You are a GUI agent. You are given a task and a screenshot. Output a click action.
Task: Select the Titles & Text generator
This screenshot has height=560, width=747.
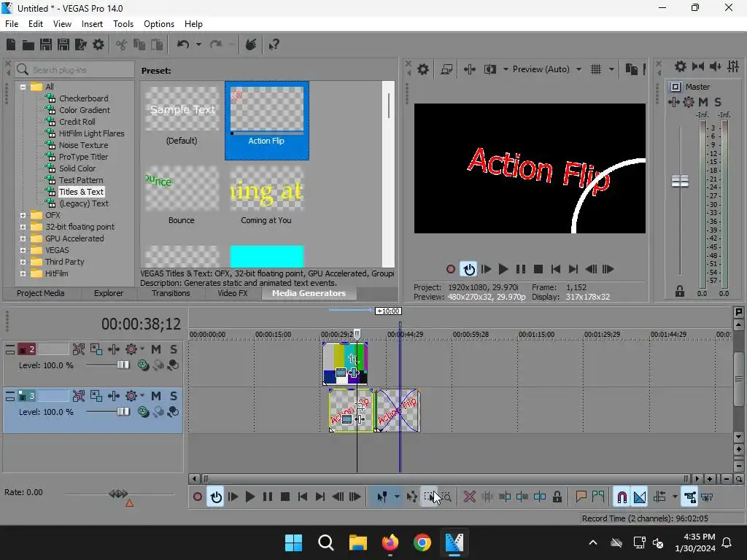click(x=82, y=192)
